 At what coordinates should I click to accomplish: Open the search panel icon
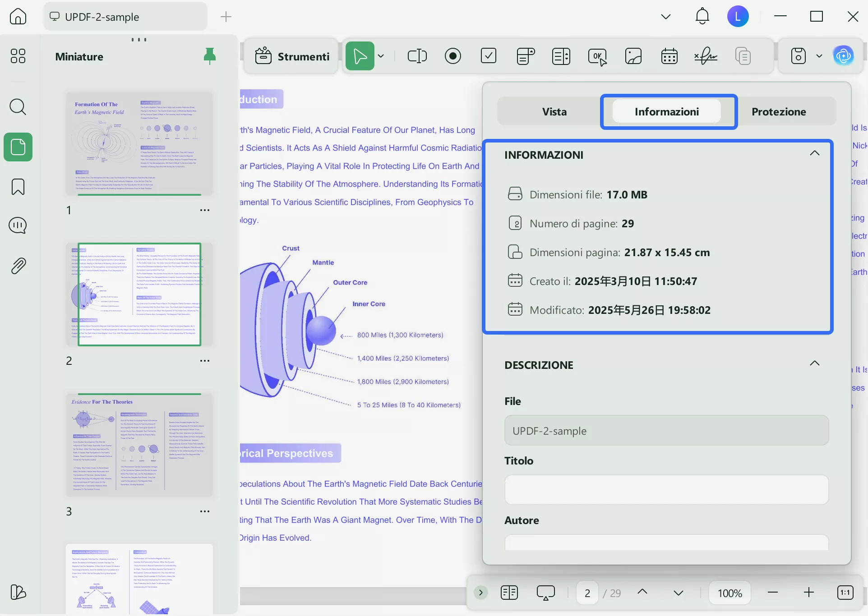tap(18, 107)
